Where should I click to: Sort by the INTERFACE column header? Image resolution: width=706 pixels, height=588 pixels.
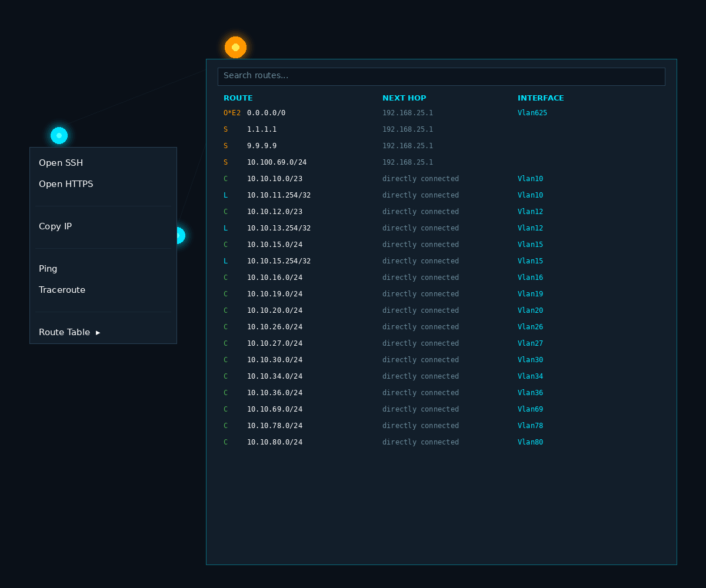click(541, 98)
